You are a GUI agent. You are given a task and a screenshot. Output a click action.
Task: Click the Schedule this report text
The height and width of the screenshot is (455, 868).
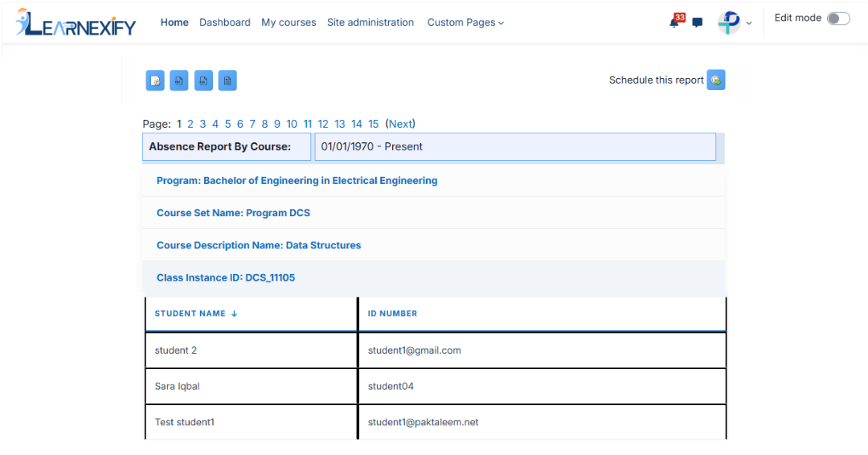656,80
